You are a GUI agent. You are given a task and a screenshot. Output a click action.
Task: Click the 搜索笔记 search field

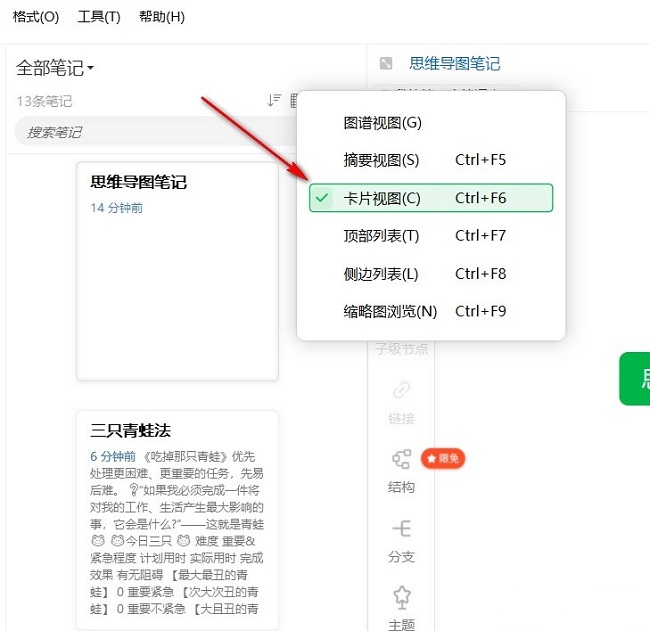point(150,132)
